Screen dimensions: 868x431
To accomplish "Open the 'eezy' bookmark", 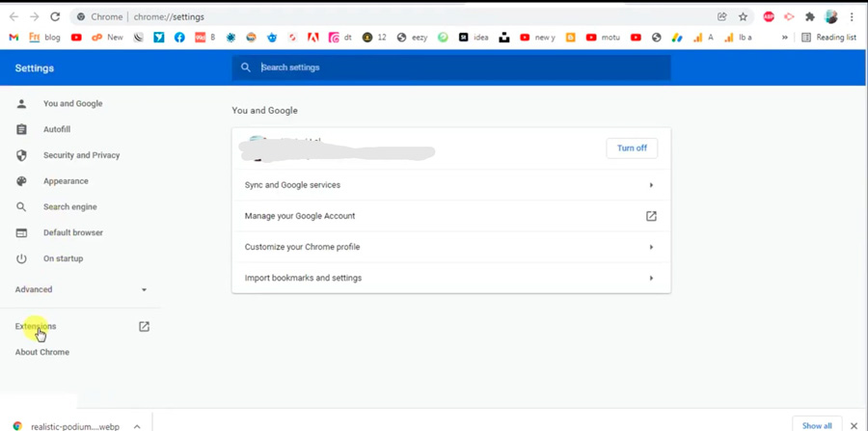I will click(x=413, y=38).
